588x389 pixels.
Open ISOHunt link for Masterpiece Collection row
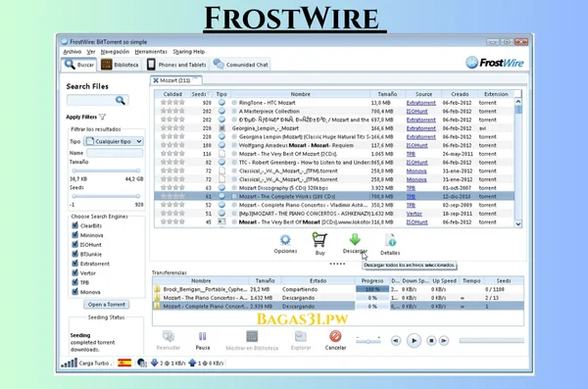coord(417,111)
